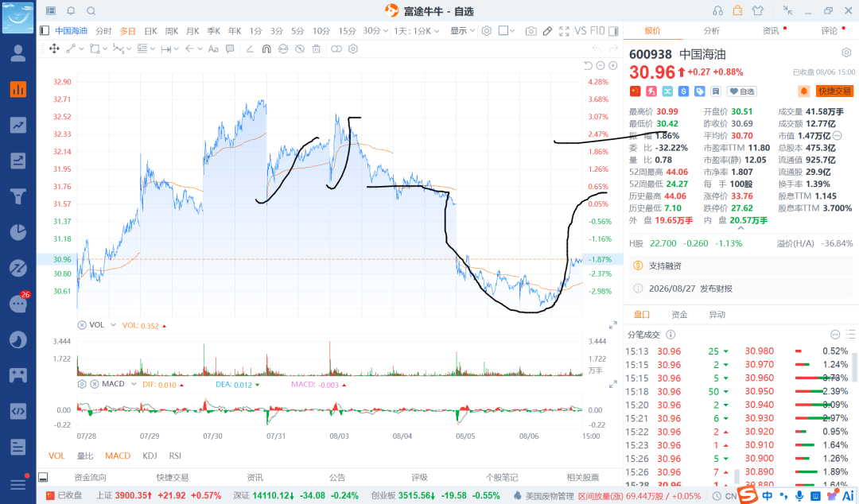The height and width of the screenshot is (504, 859).
Task: Open the notifications bell in the title bar
Action: click(72, 11)
